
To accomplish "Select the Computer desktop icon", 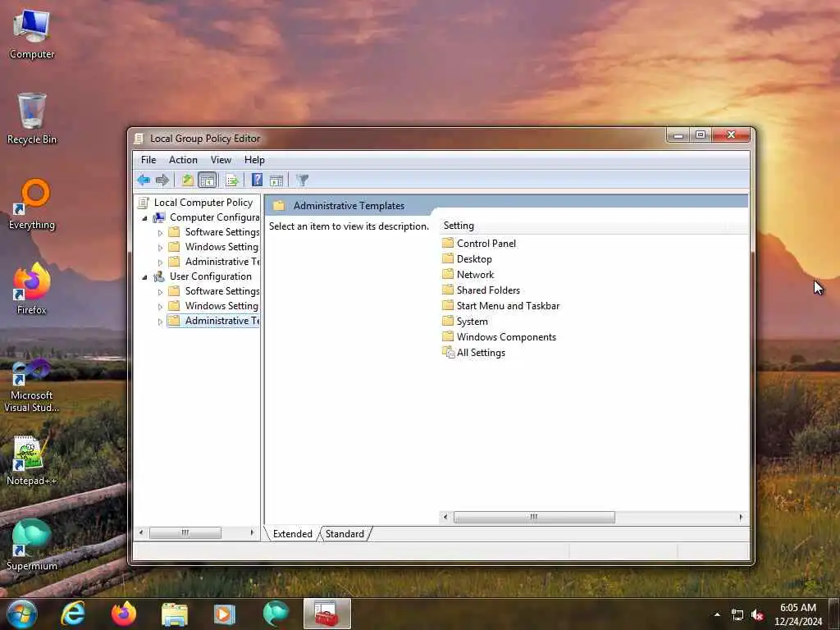I will pos(32,34).
